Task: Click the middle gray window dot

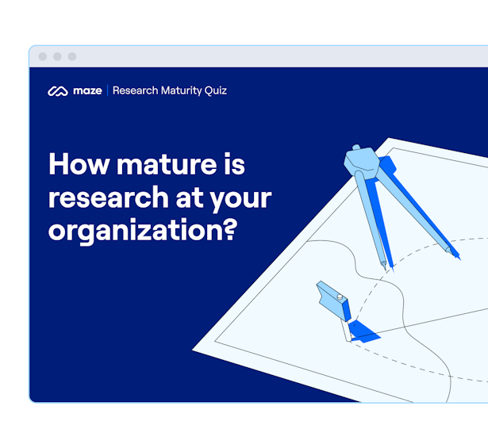Action: (57, 56)
